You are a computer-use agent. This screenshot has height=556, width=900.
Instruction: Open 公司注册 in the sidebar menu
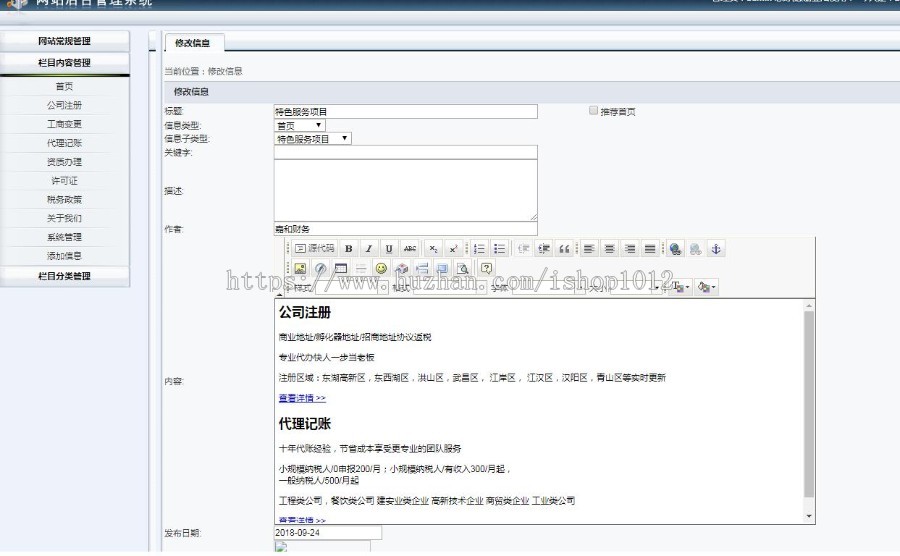coord(65,105)
